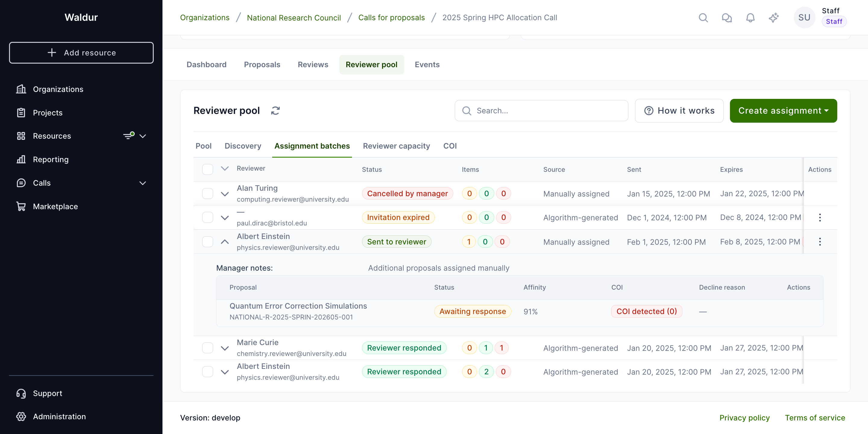Expand the Calls sidebar submenu chevron
The height and width of the screenshot is (434, 868).
click(x=143, y=183)
